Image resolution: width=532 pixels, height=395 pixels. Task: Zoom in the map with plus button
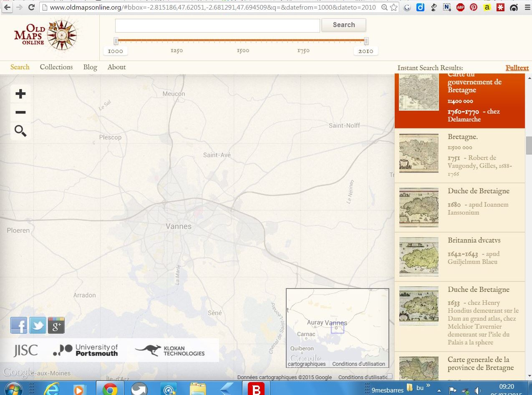click(x=20, y=94)
